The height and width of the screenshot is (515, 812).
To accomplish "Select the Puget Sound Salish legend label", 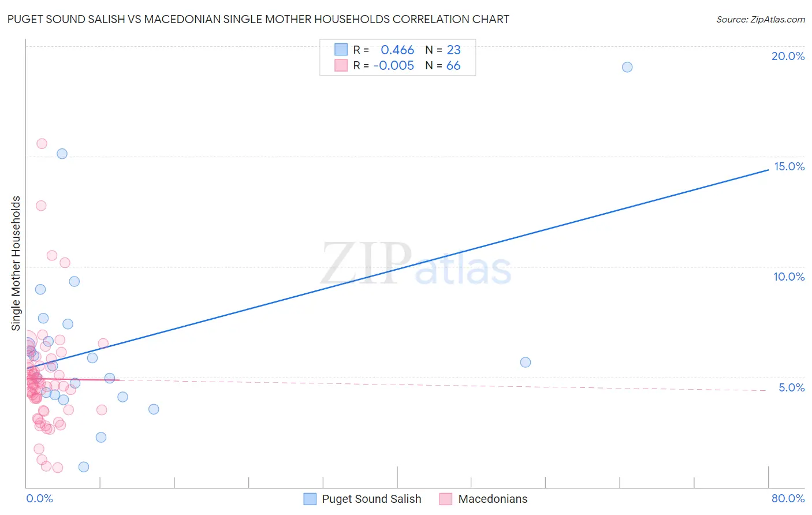I will (371, 499).
